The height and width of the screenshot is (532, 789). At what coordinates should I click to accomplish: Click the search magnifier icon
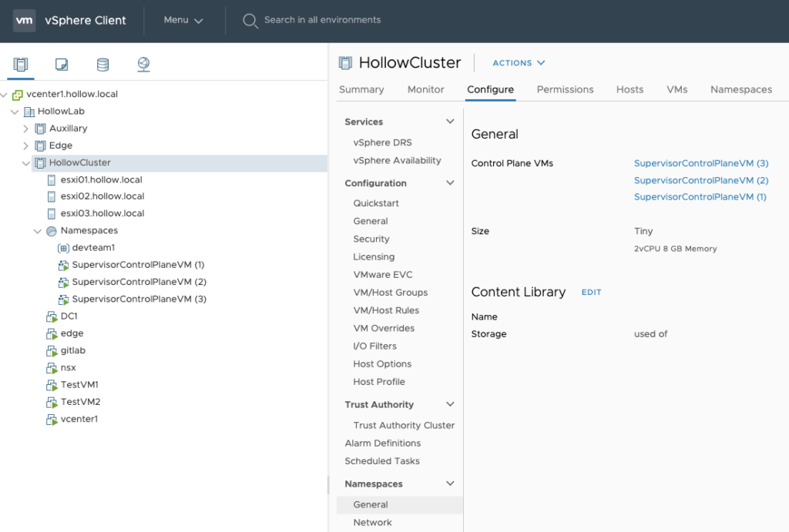click(x=250, y=21)
